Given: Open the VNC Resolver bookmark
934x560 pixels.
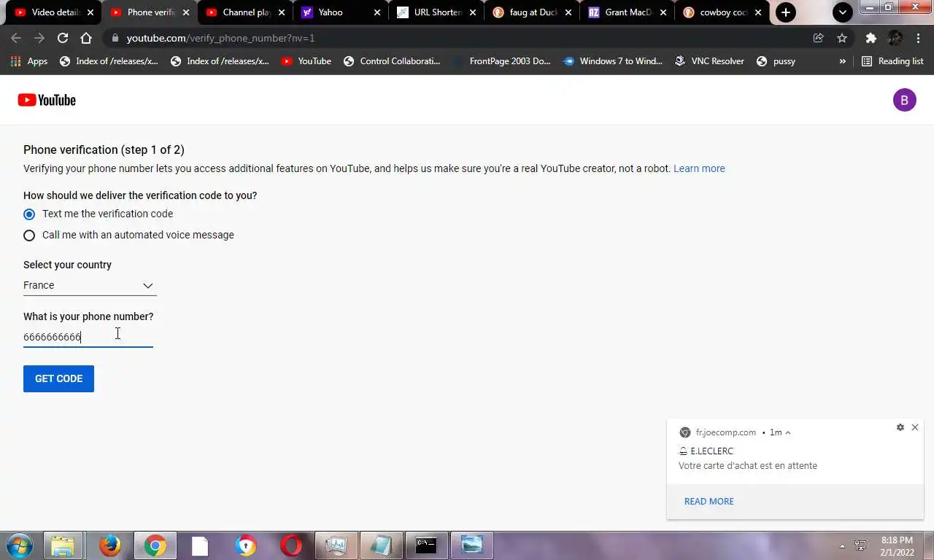Looking at the screenshot, I should [x=710, y=61].
